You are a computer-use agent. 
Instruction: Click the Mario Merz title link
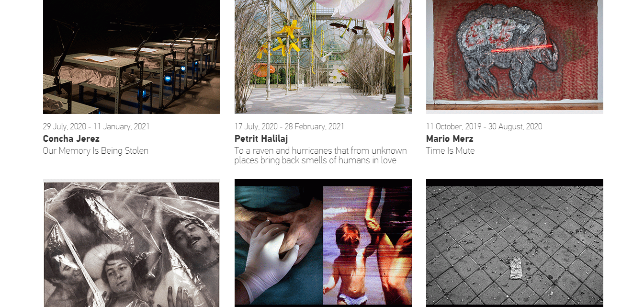click(x=450, y=139)
